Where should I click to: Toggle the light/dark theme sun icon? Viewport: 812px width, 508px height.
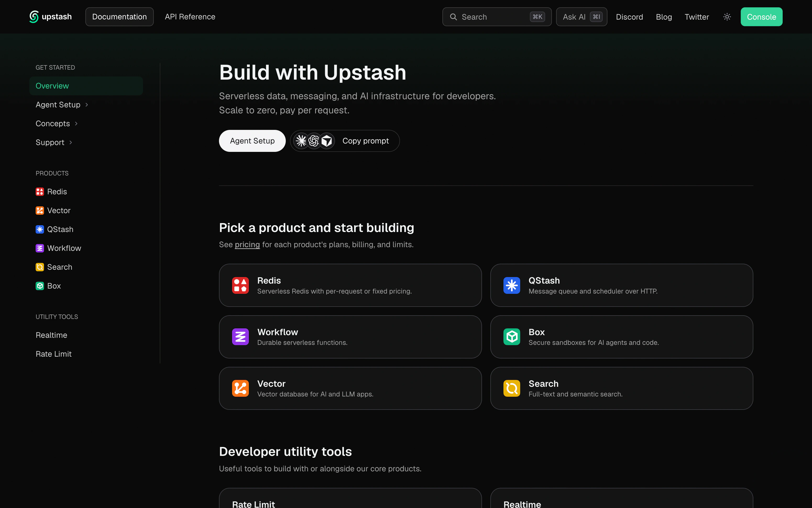pos(727,17)
